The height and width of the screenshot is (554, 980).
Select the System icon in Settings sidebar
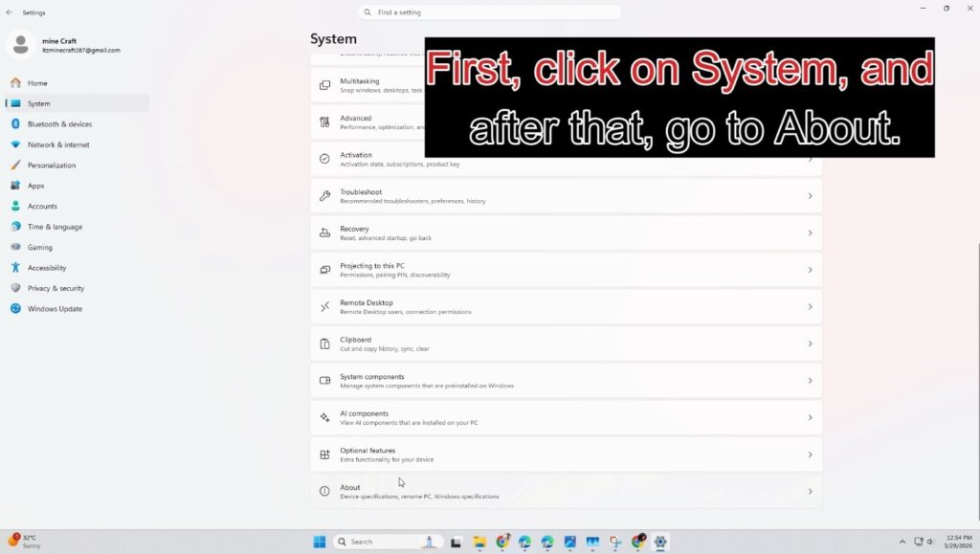click(x=17, y=103)
